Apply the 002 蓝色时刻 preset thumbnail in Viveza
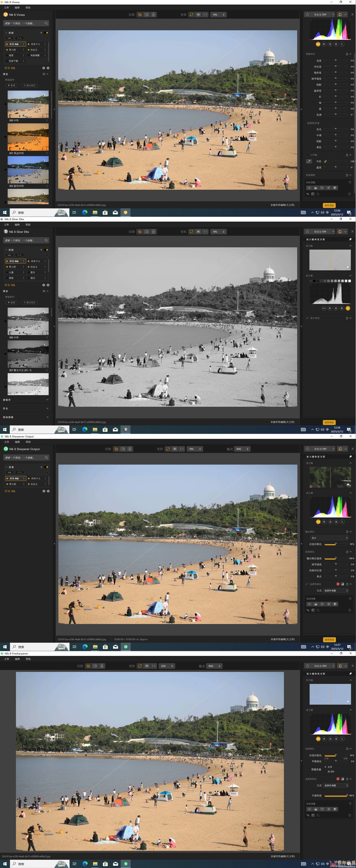 (28, 170)
